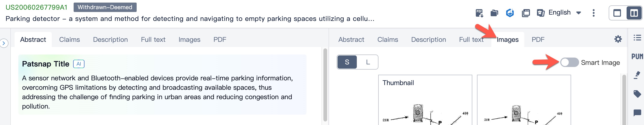Click the highlighter icon in right sidebar
Viewport: 644px width, 125px height.
(637, 75)
